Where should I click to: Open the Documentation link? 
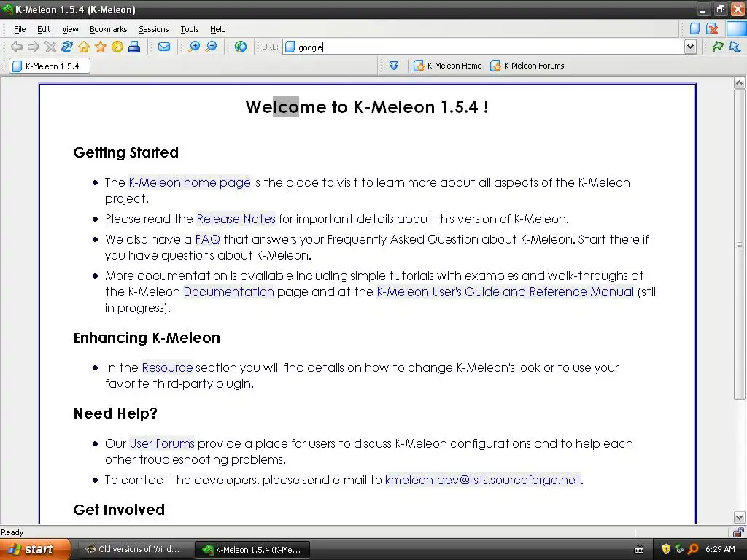tap(228, 292)
